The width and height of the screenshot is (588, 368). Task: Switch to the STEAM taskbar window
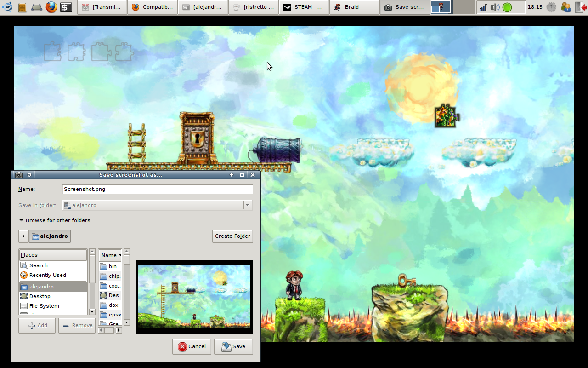[x=305, y=7]
